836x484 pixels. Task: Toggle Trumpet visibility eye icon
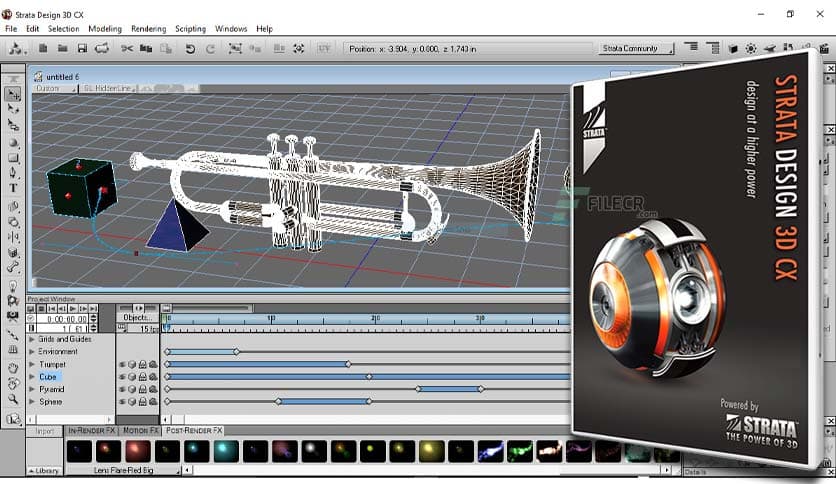(x=122, y=365)
